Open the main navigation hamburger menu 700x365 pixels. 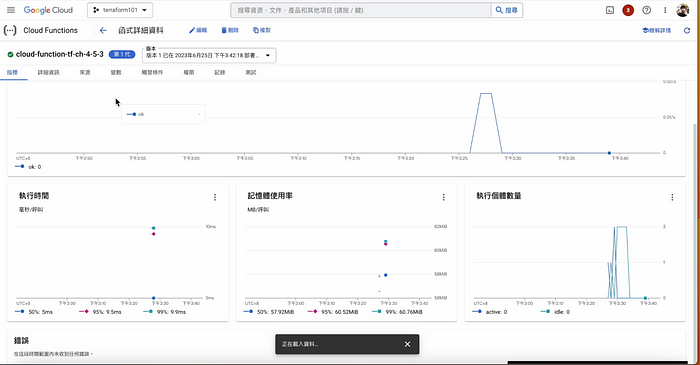(11, 10)
